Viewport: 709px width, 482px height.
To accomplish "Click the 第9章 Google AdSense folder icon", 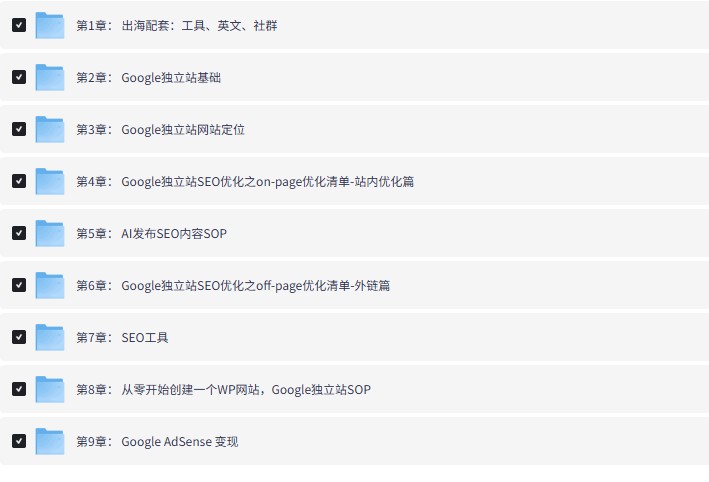I will click(49, 441).
